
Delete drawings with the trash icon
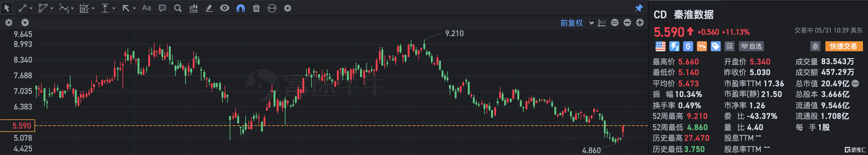256,8
